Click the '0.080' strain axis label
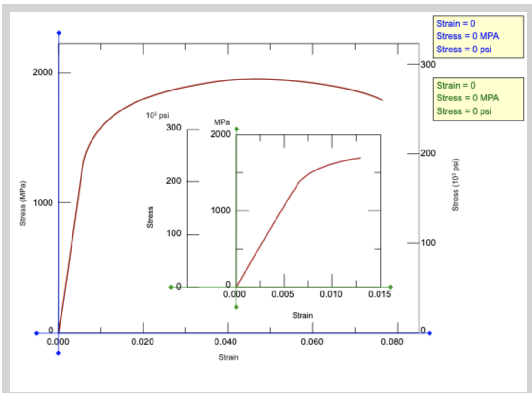532x401 pixels. pos(392,341)
